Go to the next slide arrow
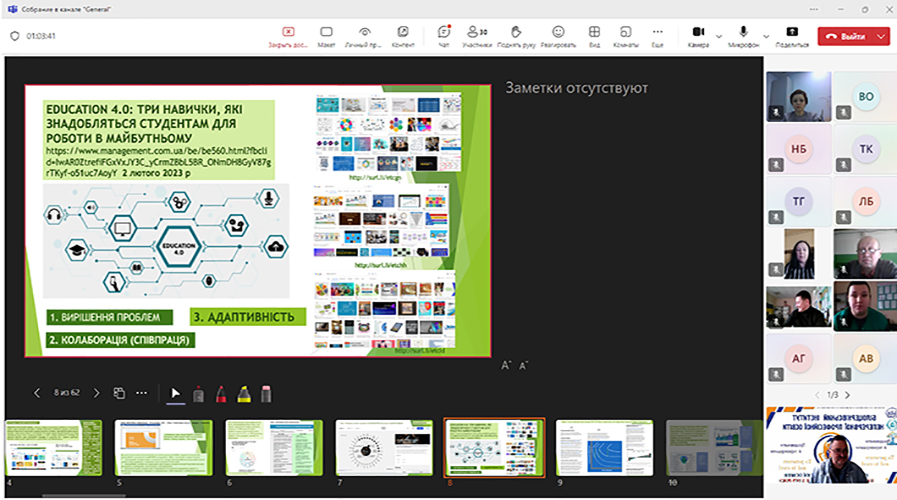Image resolution: width=897 pixels, height=500 pixels. coord(96,393)
